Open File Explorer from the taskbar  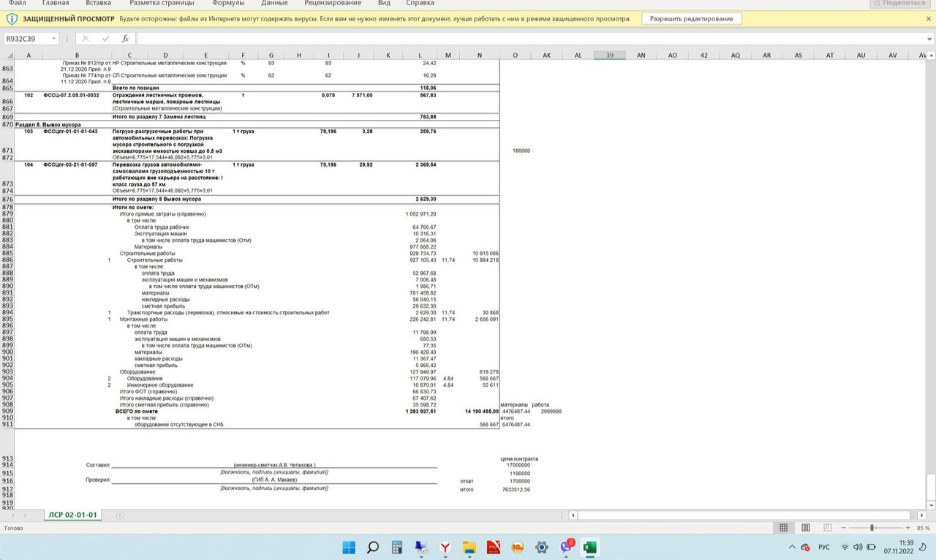(x=469, y=547)
